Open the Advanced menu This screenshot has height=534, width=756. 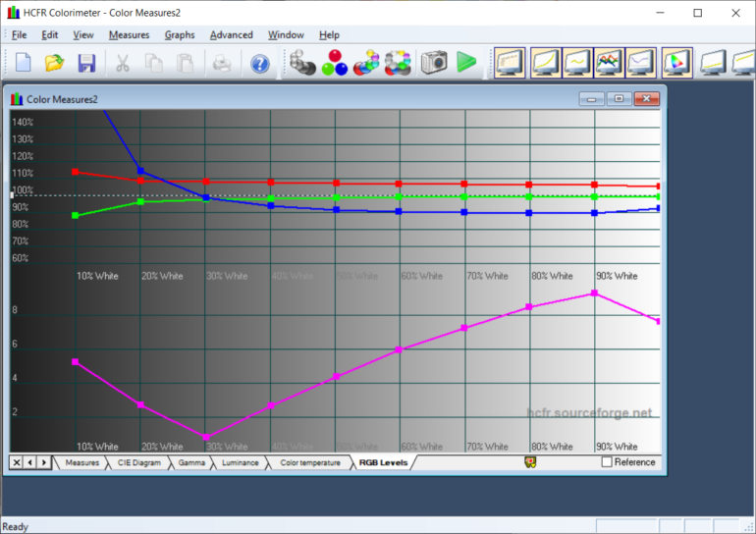[231, 35]
